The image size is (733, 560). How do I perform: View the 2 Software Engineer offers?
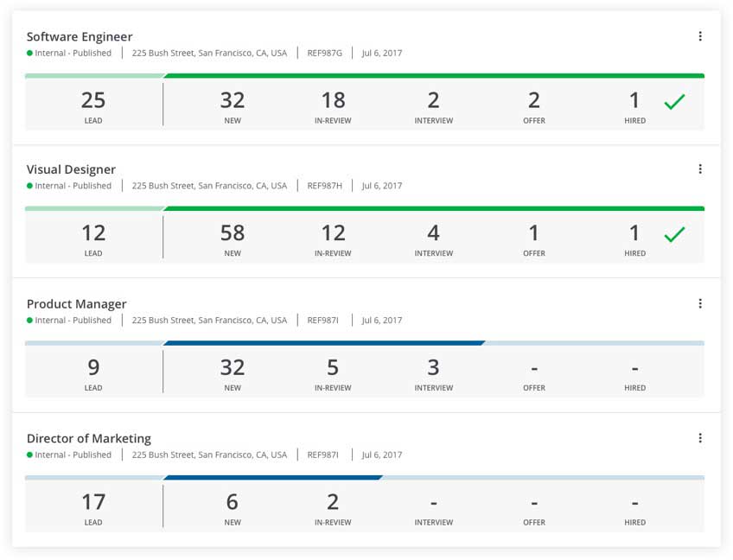(x=534, y=105)
